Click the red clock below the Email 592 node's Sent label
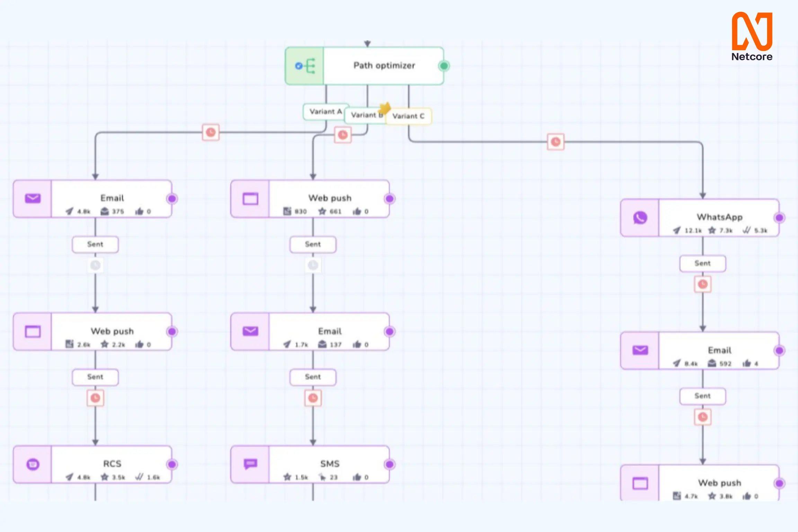This screenshot has width=798, height=532. coord(702,417)
